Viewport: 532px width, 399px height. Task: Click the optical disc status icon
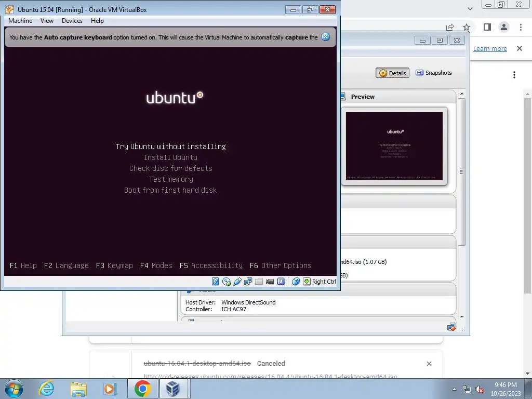pyautogui.click(x=227, y=281)
